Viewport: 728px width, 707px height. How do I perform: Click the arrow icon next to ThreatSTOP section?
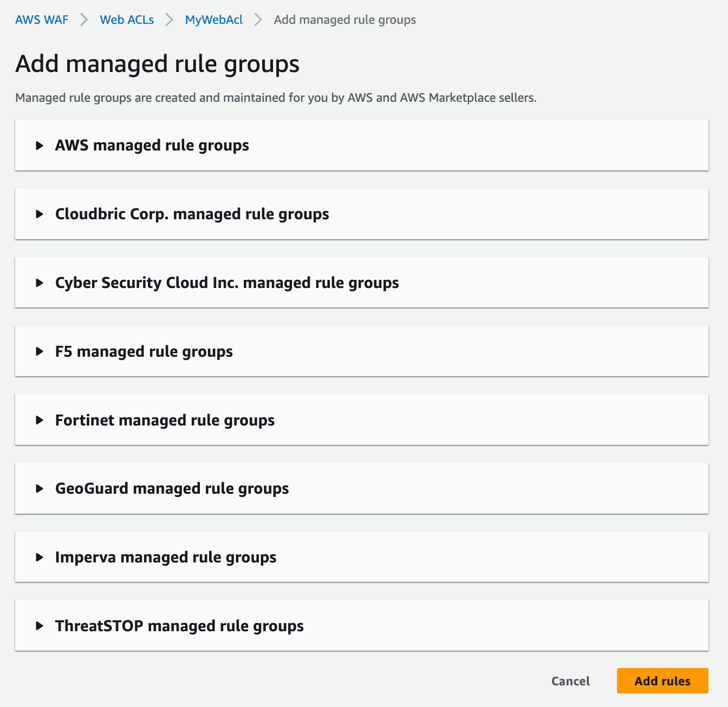[40, 625]
